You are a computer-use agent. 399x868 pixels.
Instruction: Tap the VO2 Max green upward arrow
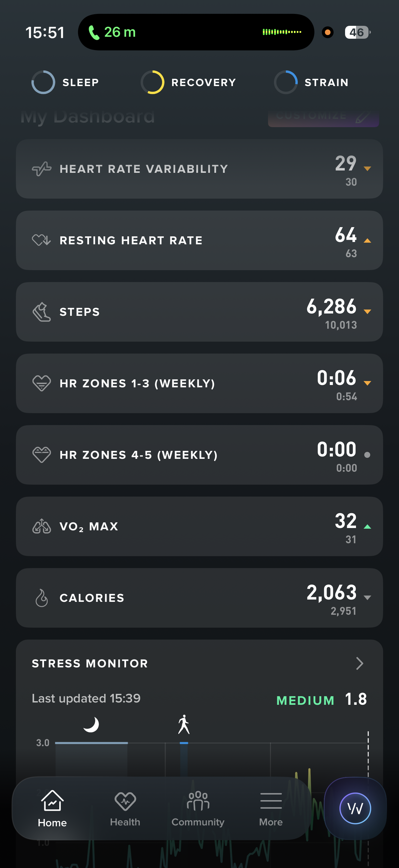(367, 527)
